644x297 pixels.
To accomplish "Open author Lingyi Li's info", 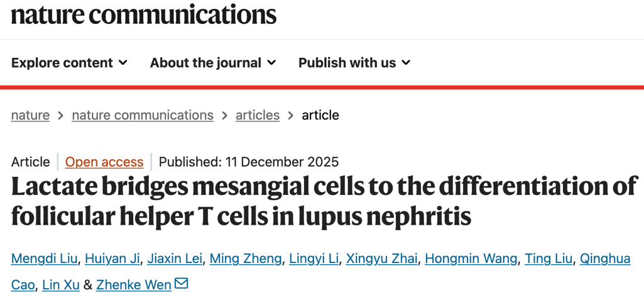I will (314, 259).
